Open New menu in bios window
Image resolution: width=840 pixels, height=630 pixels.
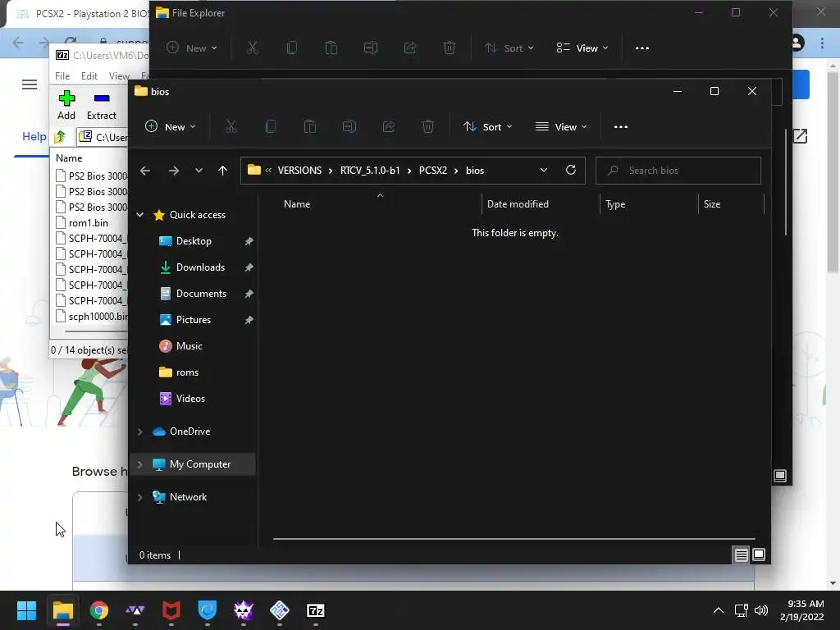pos(171,127)
